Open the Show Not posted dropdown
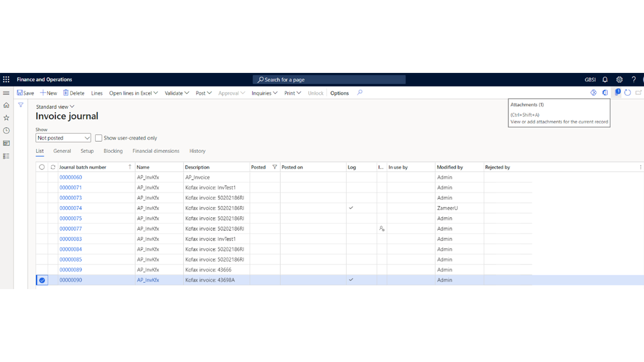 click(x=63, y=138)
